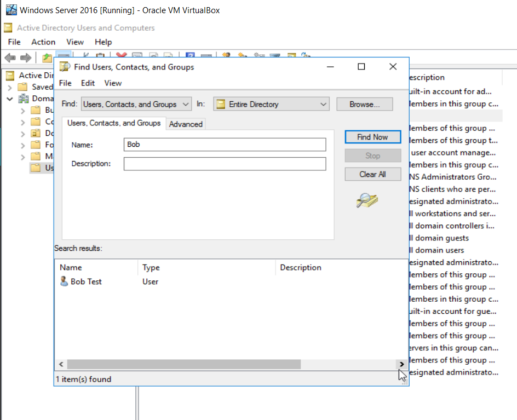
Task: Click the 'NS Administrators Gro...' row in main window
Action: point(453,177)
